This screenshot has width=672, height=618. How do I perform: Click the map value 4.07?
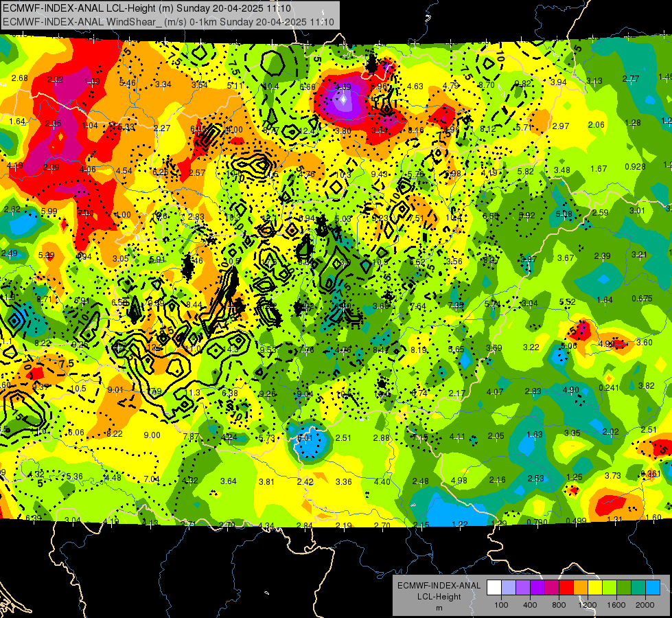click(495, 391)
